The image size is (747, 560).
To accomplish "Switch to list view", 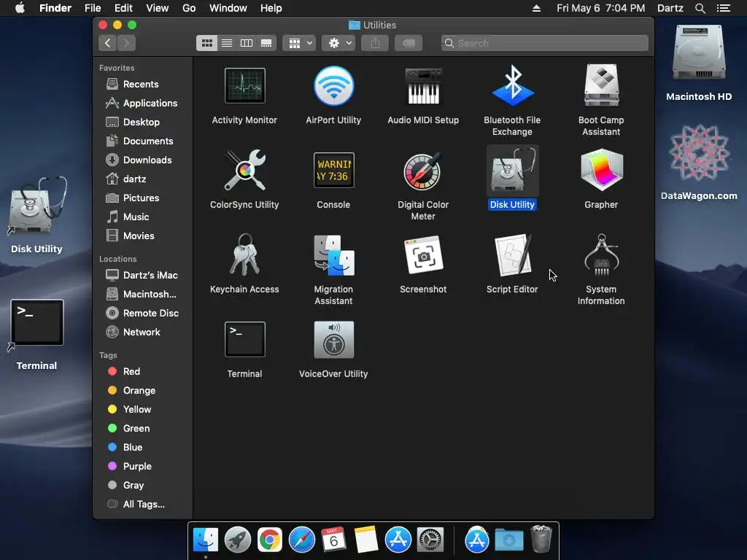I will click(x=227, y=43).
